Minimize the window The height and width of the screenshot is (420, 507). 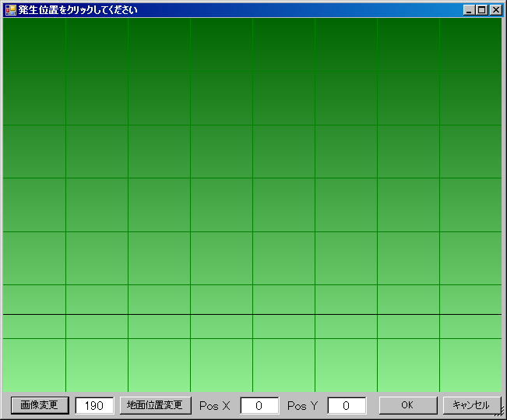click(469, 10)
